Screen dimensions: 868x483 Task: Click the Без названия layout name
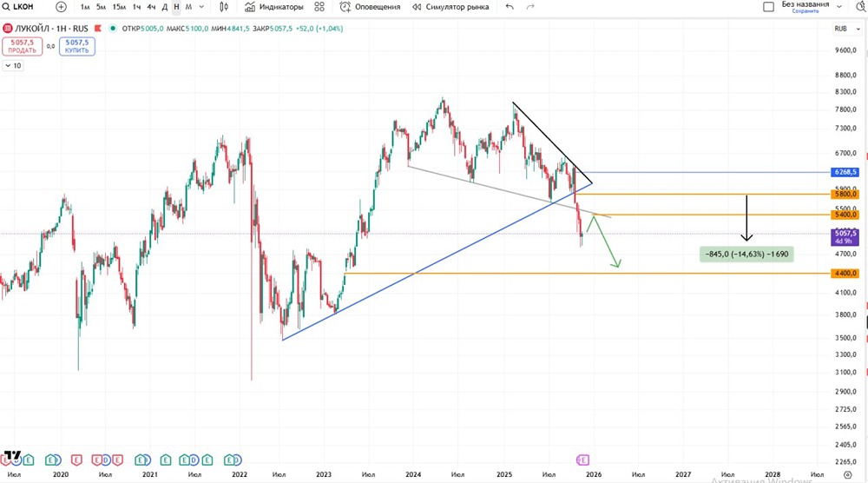click(806, 4)
